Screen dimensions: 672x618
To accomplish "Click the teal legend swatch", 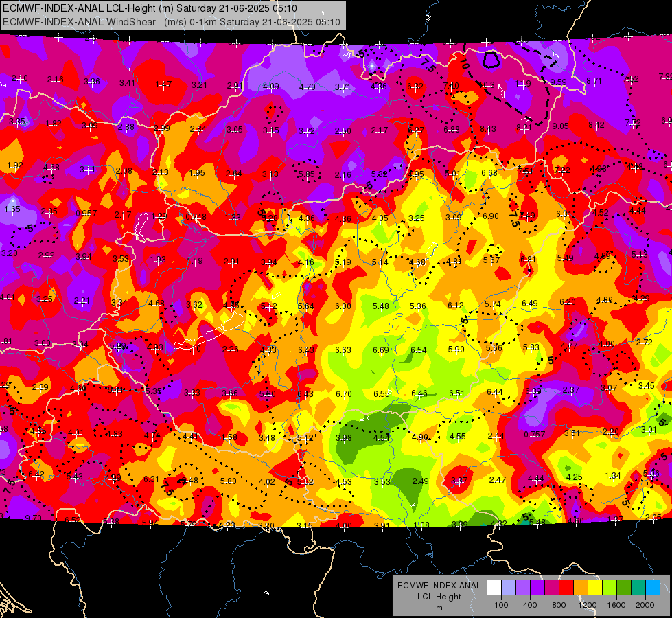I will (638, 588).
